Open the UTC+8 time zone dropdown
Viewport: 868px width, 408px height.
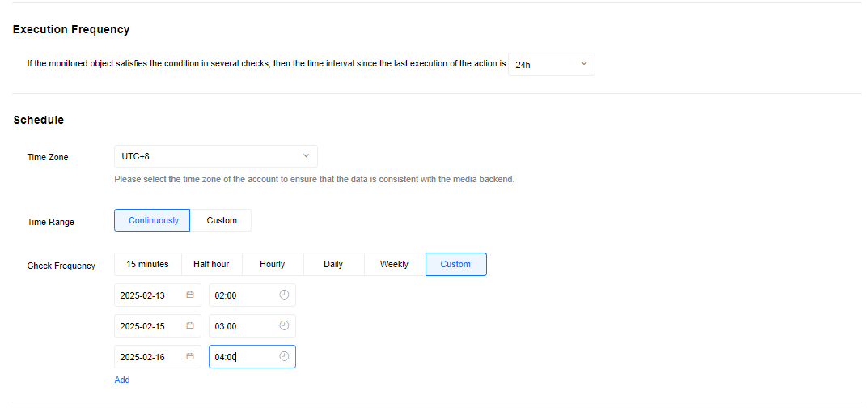coord(216,156)
